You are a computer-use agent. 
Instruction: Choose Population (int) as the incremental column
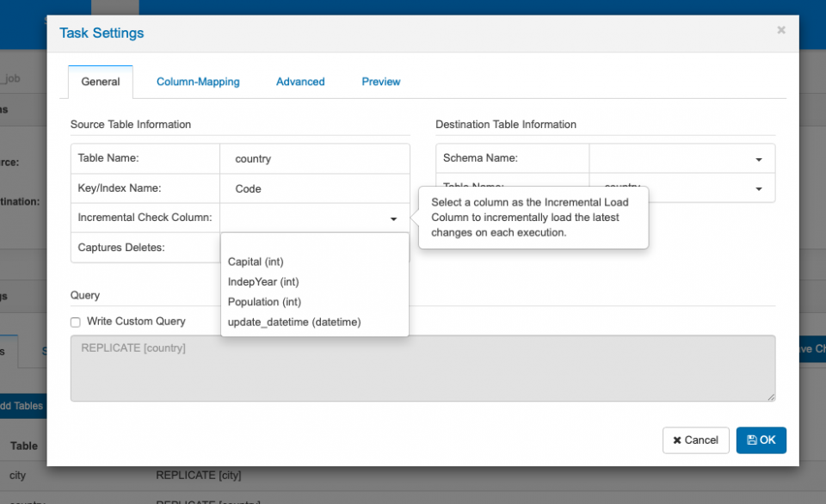click(x=264, y=302)
